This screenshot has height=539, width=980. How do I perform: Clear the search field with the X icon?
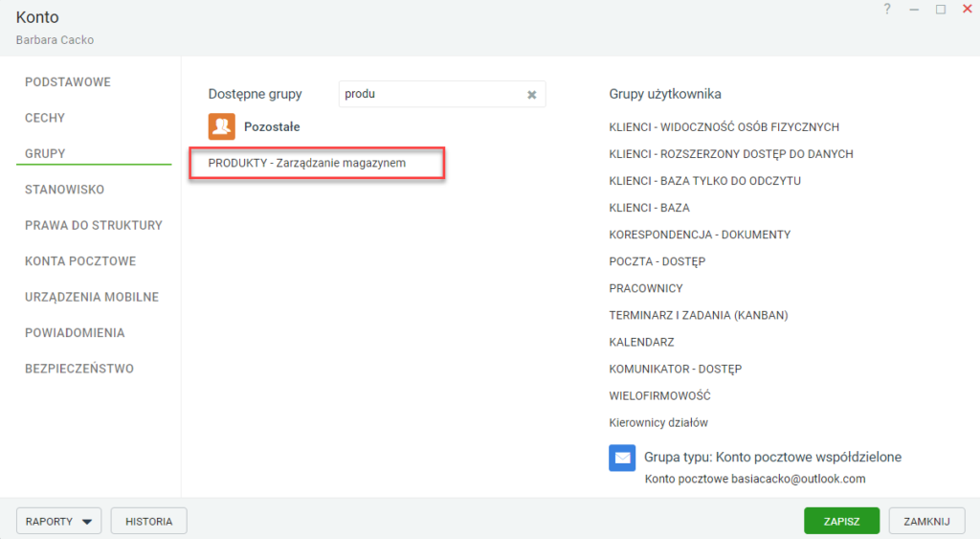(x=532, y=95)
